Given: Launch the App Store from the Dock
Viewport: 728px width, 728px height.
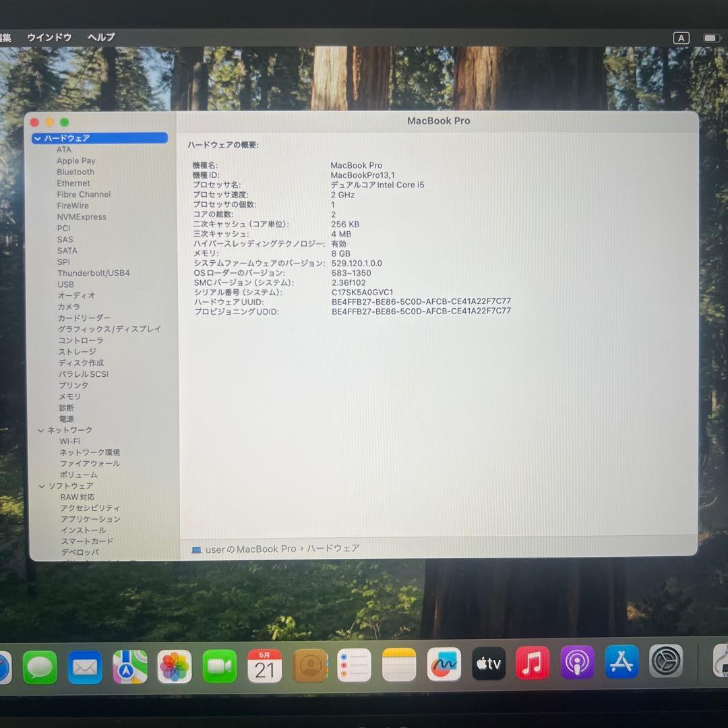Looking at the screenshot, I should coord(621,663).
